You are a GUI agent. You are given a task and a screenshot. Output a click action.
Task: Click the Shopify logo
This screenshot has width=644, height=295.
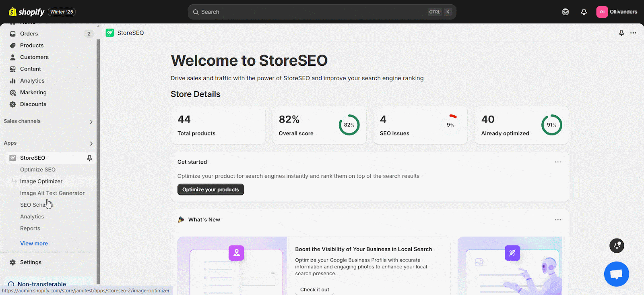pyautogui.click(x=27, y=12)
